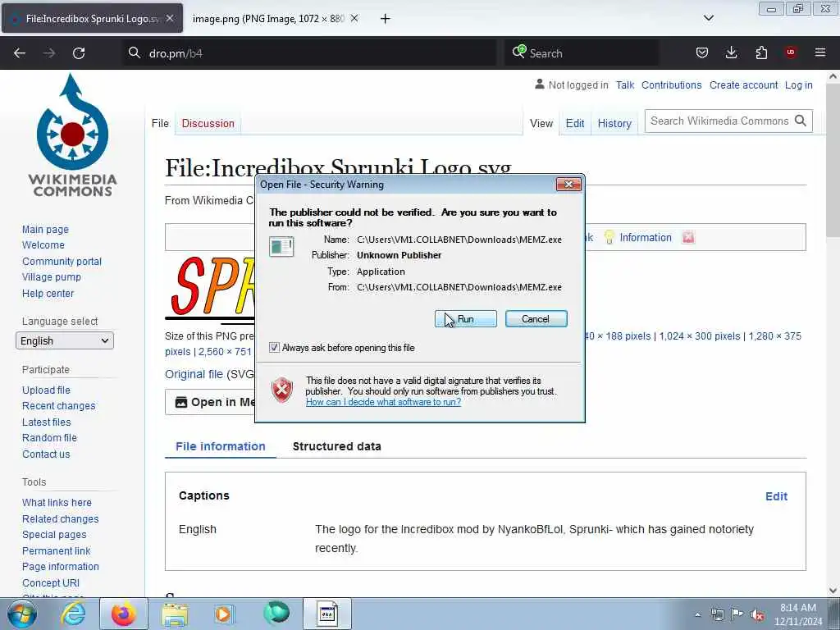Expand the list all tabs chevron
The height and width of the screenshot is (630, 840).
click(708, 18)
